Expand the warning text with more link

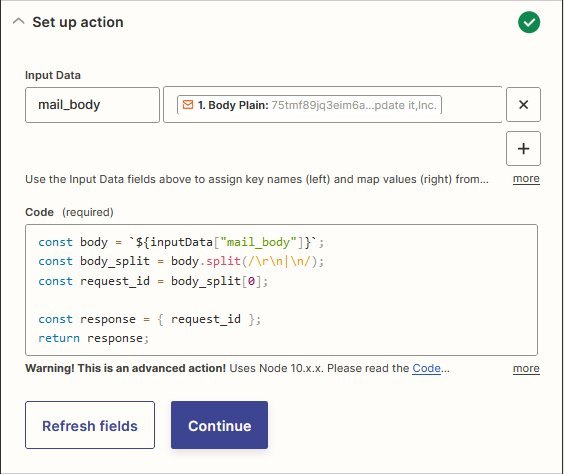(526, 369)
